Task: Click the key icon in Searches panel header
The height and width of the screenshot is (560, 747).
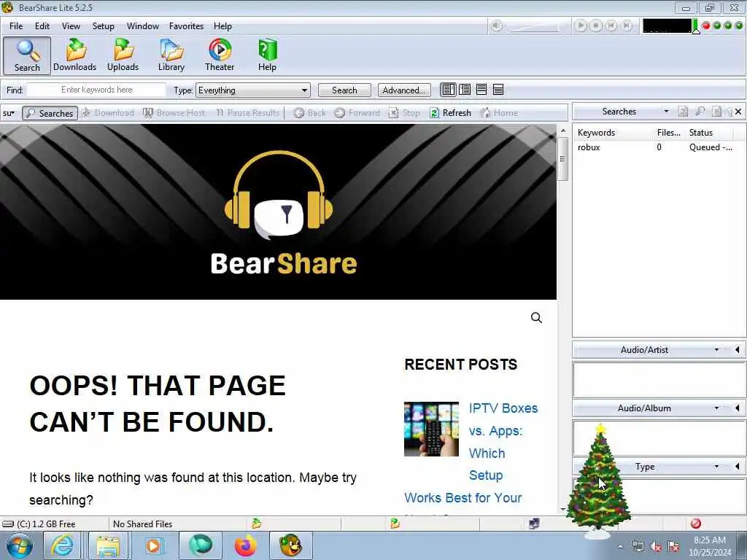Action: point(700,112)
